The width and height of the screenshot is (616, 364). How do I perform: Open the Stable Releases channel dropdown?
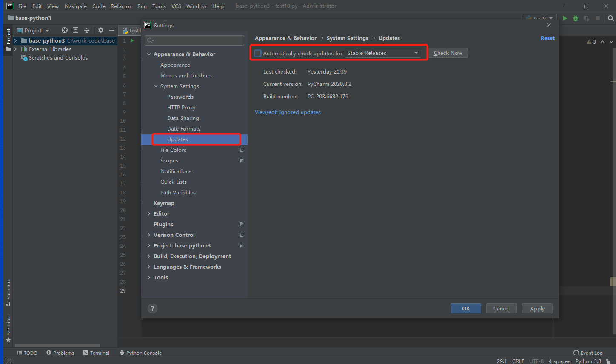(x=383, y=53)
